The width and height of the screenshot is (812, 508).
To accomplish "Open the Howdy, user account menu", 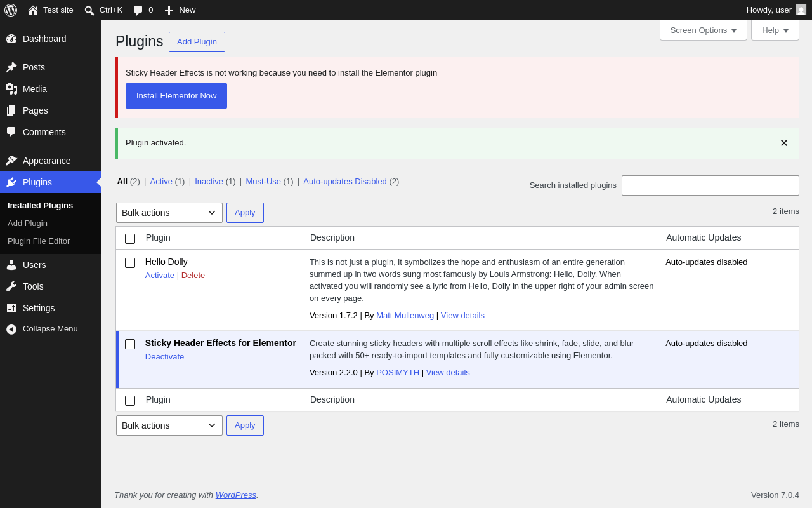I will tap(776, 10).
